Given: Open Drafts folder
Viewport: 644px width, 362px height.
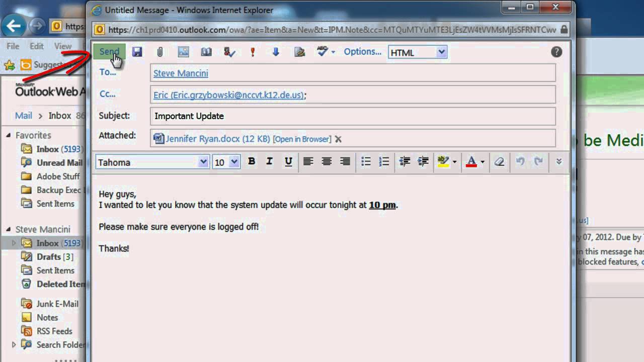Looking at the screenshot, I should point(55,257).
